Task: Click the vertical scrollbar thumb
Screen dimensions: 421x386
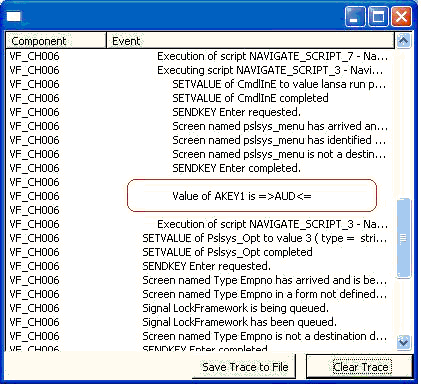Action: click(404, 238)
